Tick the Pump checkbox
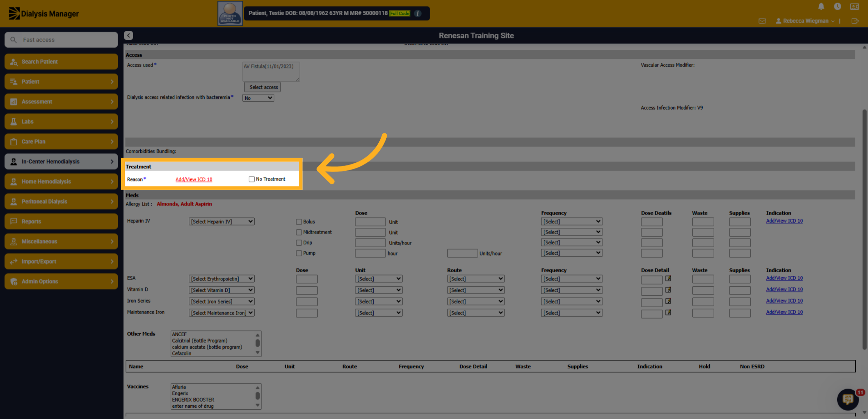The width and height of the screenshot is (868, 419). [299, 253]
